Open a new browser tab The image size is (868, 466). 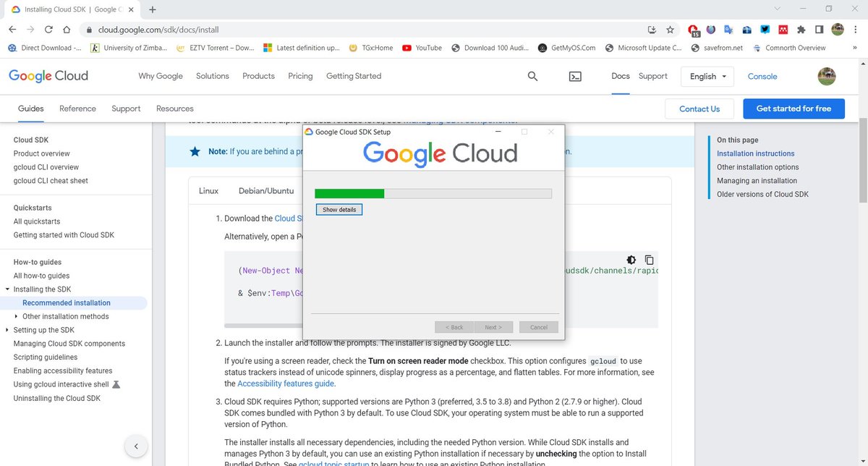(x=153, y=9)
